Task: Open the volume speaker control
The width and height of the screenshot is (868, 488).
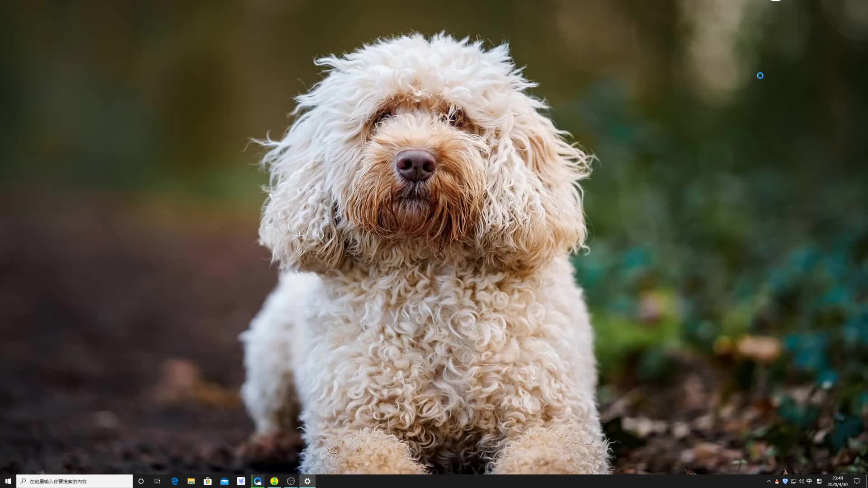Action: [x=802, y=481]
